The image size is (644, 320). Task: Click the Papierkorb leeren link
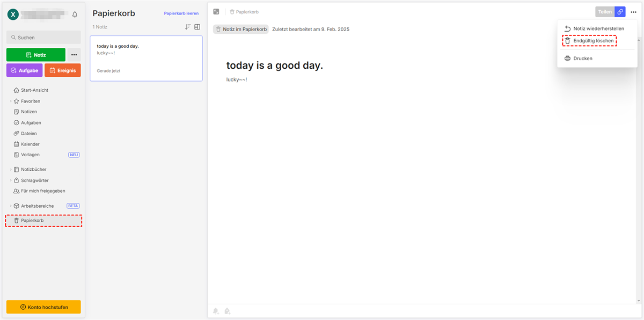click(181, 13)
